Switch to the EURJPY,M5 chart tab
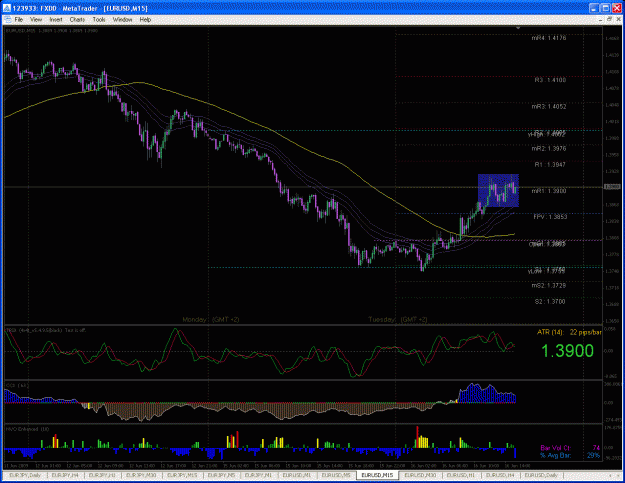This screenshot has height=483, width=625. coord(222,475)
